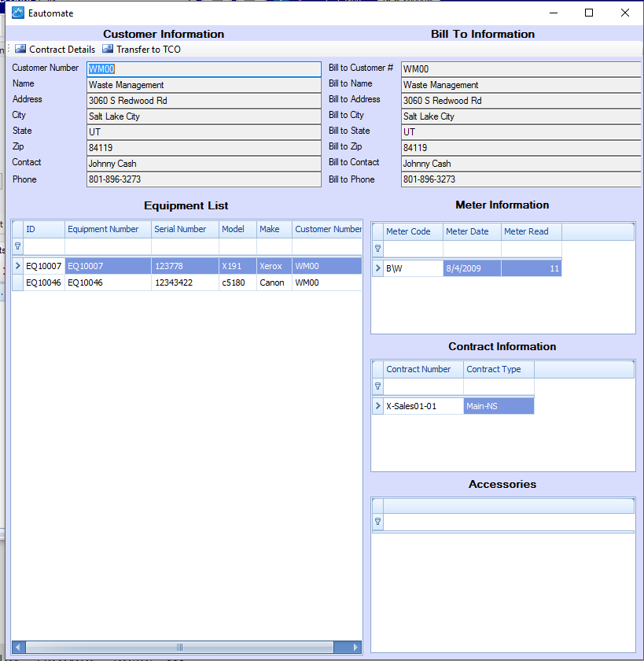The image size is (644, 661).
Task: Click the row selector beside EQ10046
Action: (x=17, y=282)
